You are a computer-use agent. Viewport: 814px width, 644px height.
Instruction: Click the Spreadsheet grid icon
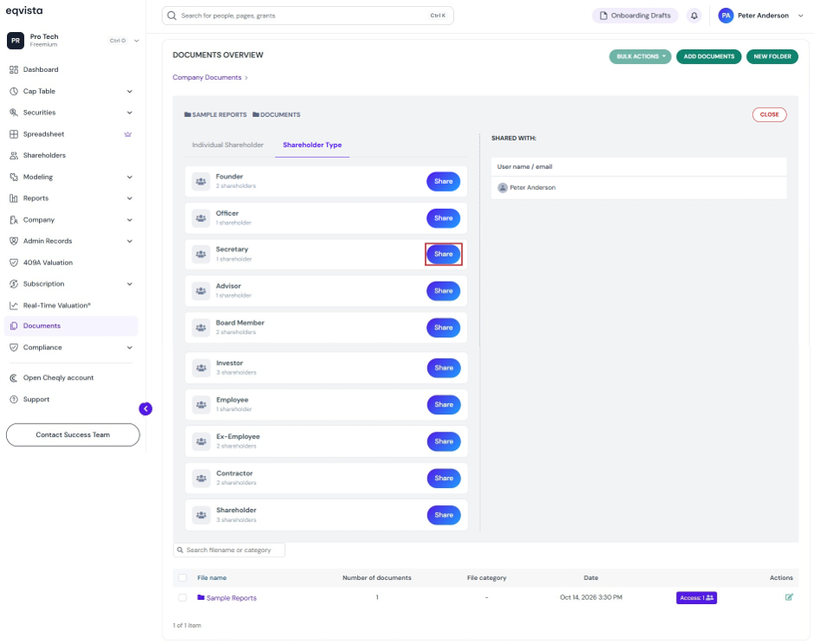14,133
